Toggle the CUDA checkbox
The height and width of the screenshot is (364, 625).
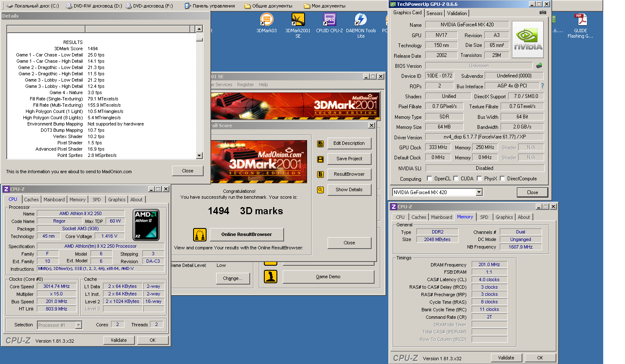click(x=456, y=179)
